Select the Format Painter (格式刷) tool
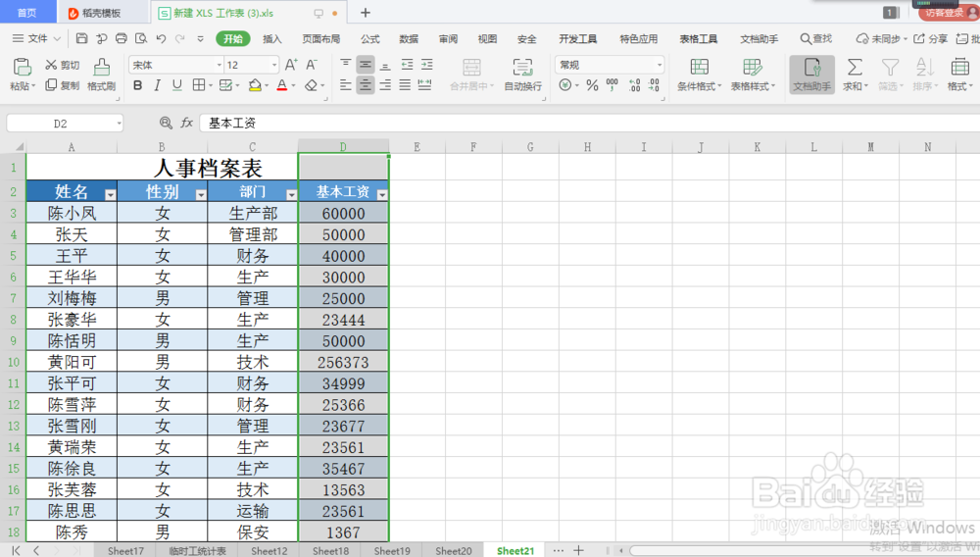The width and height of the screenshot is (980, 557). [101, 75]
